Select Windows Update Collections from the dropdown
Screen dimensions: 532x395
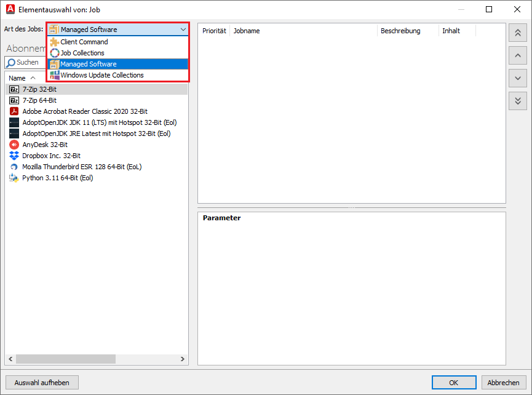pyautogui.click(x=102, y=74)
